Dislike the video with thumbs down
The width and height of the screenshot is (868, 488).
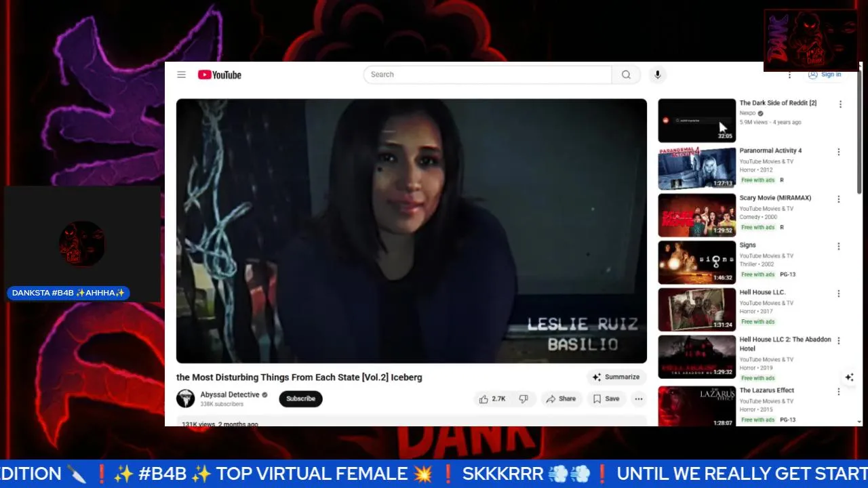click(x=524, y=399)
